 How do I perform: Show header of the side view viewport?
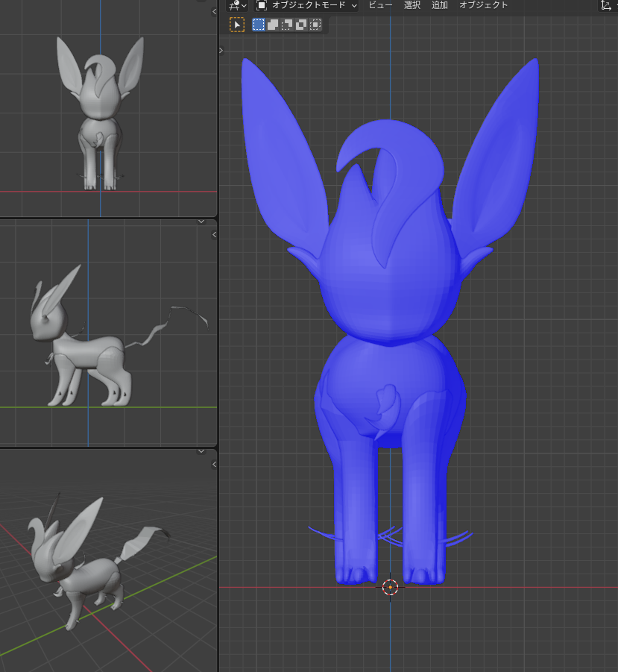click(x=201, y=222)
